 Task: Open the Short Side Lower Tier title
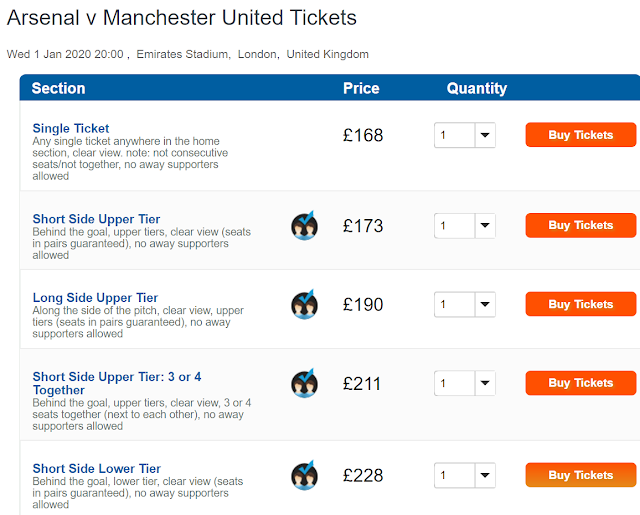coord(96,468)
